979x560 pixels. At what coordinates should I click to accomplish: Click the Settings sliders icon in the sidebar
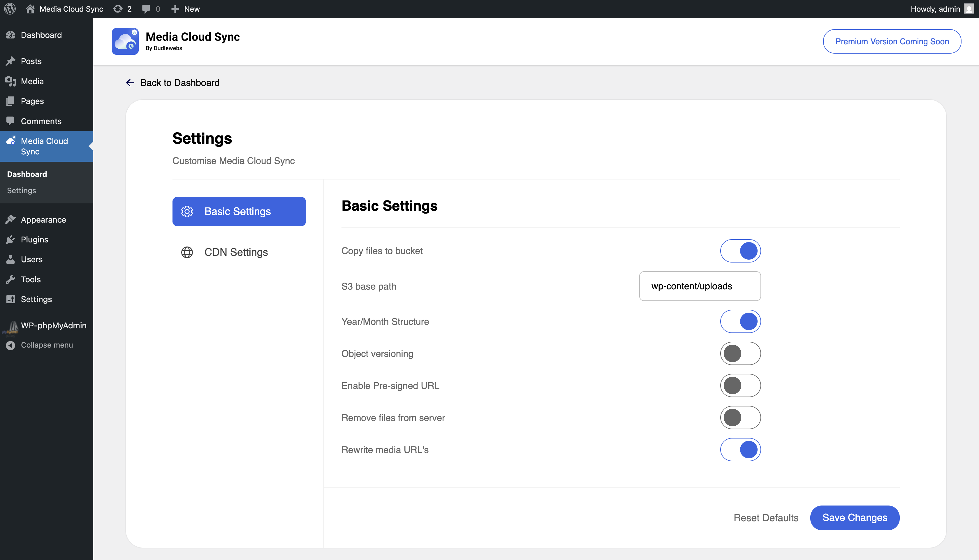point(10,299)
